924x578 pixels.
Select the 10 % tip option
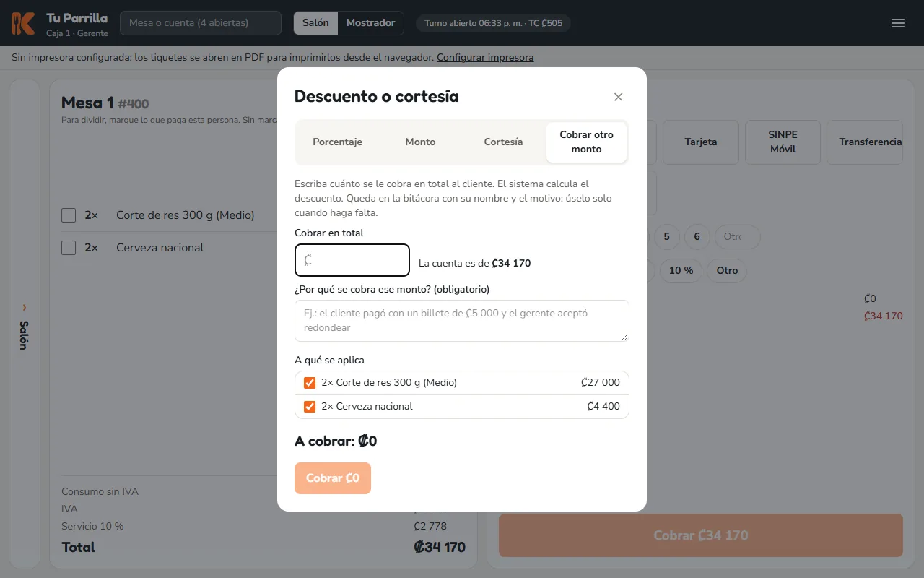click(x=681, y=270)
